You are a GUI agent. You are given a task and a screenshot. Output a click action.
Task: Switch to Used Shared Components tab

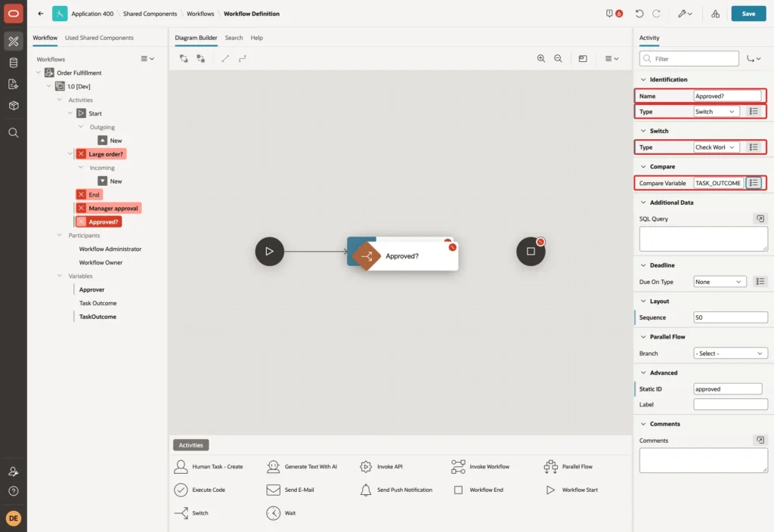pos(99,38)
